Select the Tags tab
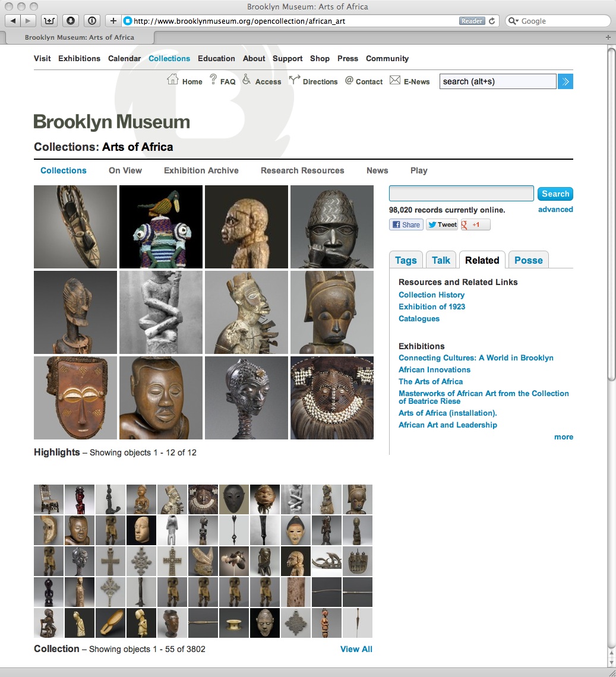The image size is (616, 677). pyautogui.click(x=406, y=260)
